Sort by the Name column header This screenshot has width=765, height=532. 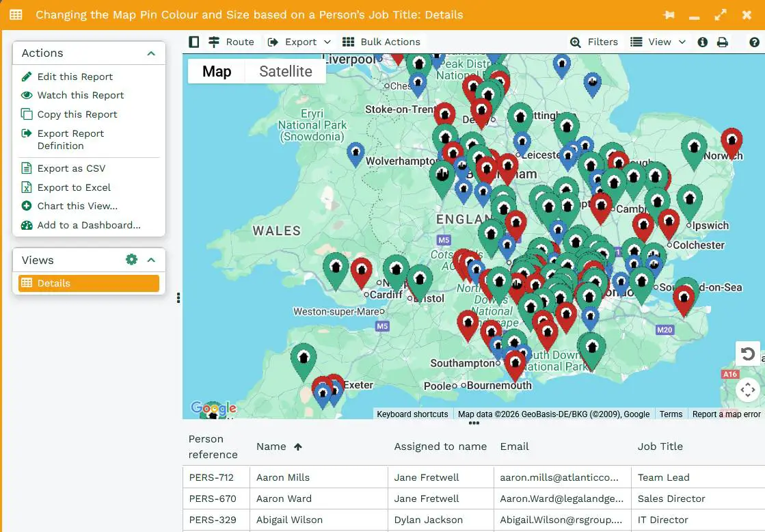pos(271,447)
